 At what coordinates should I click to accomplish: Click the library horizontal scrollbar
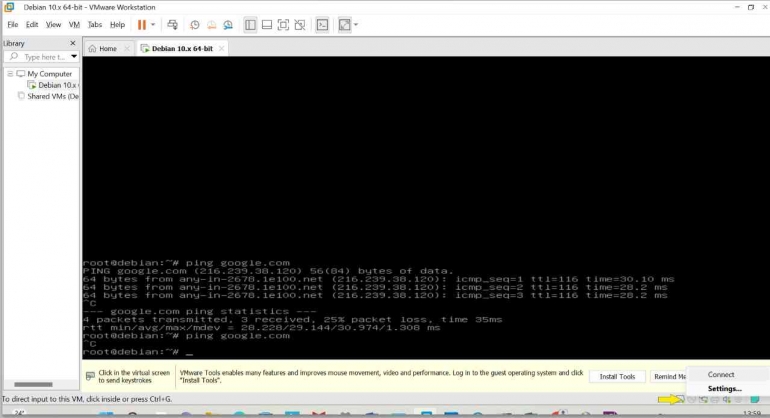click(35, 384)
